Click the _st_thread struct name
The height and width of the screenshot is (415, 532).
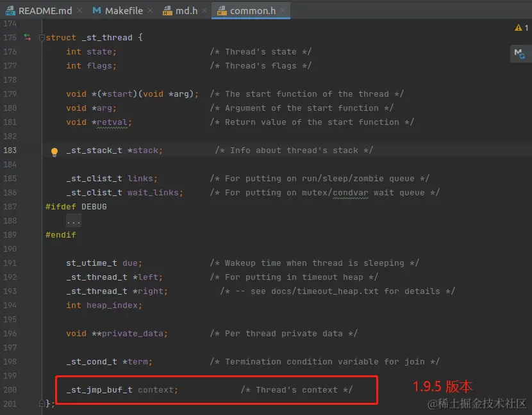tap(107, 38)
